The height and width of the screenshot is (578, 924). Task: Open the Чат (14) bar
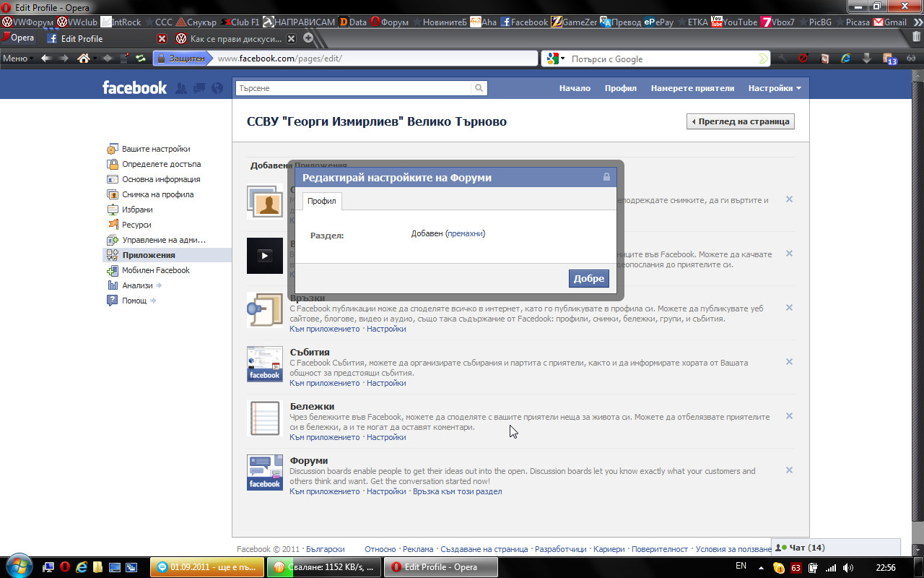(x=836, y=548)
